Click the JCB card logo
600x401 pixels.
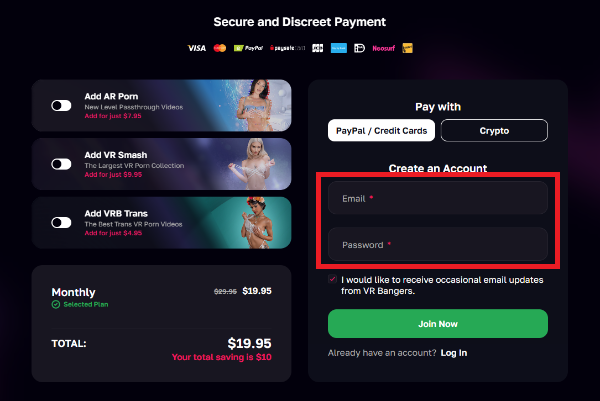click(x=317, y=47)
